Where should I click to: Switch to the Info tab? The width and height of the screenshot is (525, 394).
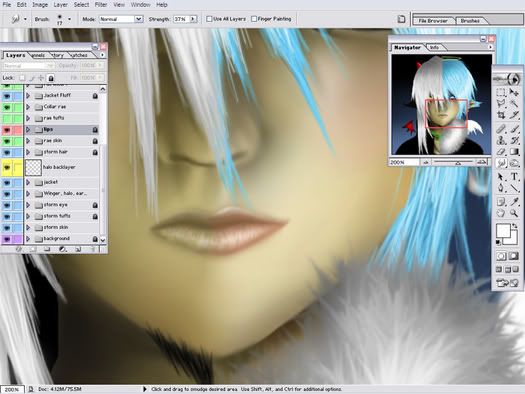click(434, 48)
